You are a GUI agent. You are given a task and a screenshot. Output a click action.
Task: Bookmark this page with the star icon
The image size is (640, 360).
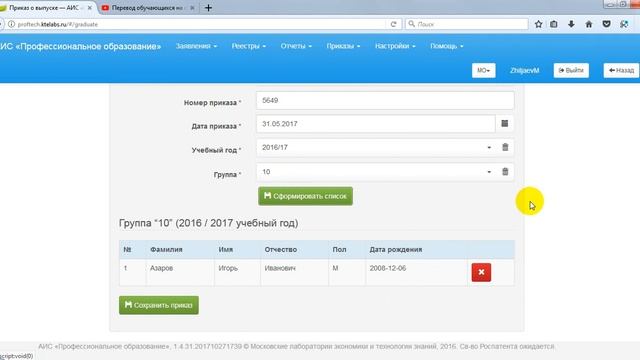pyautogui.click(x=538, y=24)
